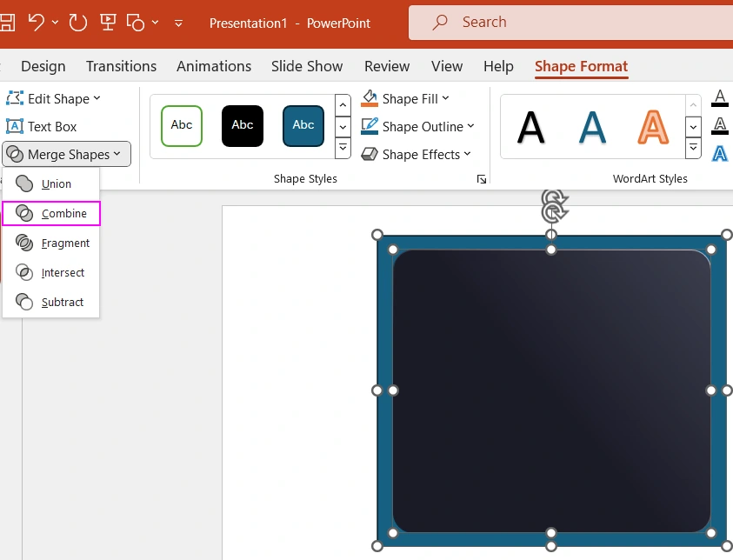Expand the WordArt Styles gallery
Viewport: 733px width, 560px height.
coord(693,148)
